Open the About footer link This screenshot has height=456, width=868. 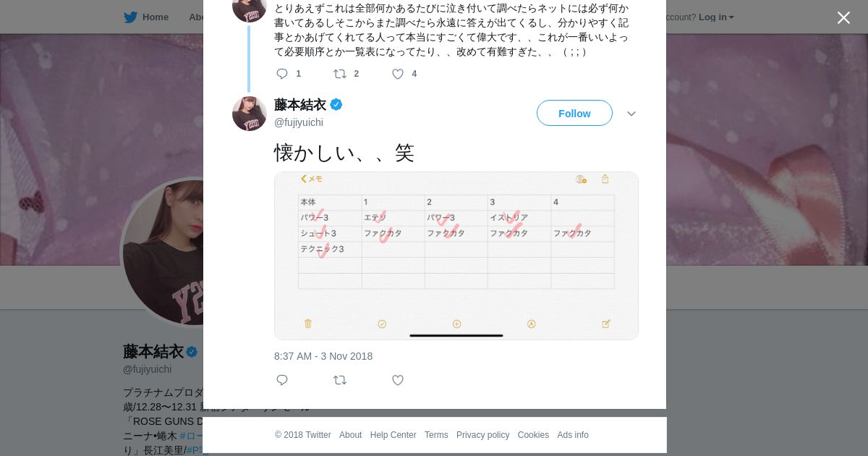tap(350, 435)
